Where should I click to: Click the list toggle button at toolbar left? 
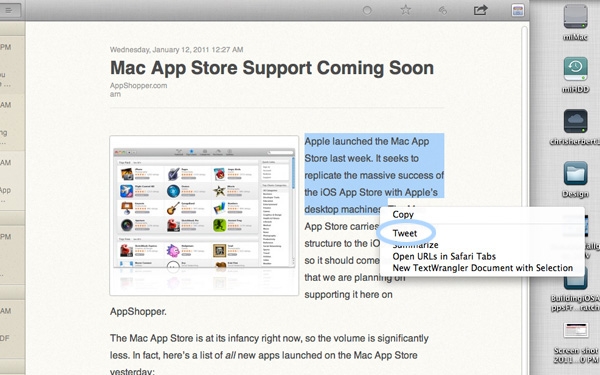pos(9,10)
